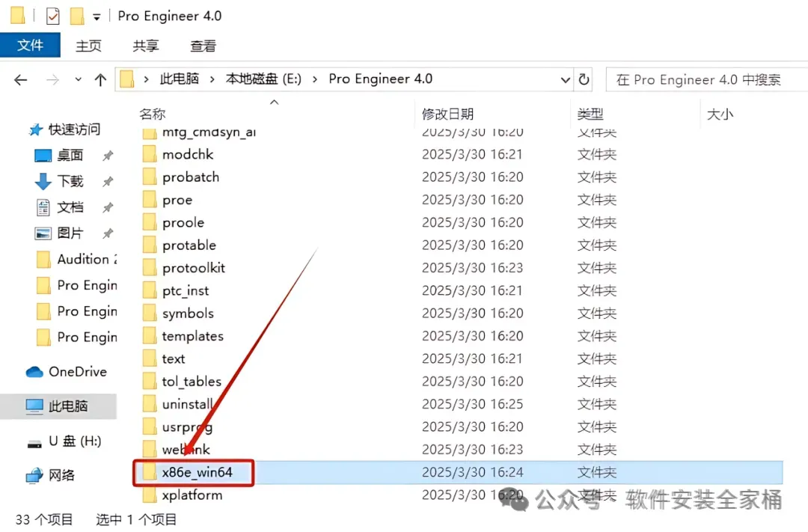Image resolution: width=808 pixels, height=532 pixels.
Task: Select the tol_tables folder icon
Action: (150, 381)
